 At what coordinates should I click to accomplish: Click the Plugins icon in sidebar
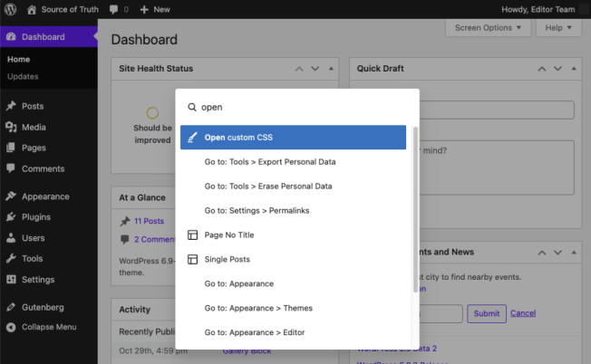(x=11, y=217)
